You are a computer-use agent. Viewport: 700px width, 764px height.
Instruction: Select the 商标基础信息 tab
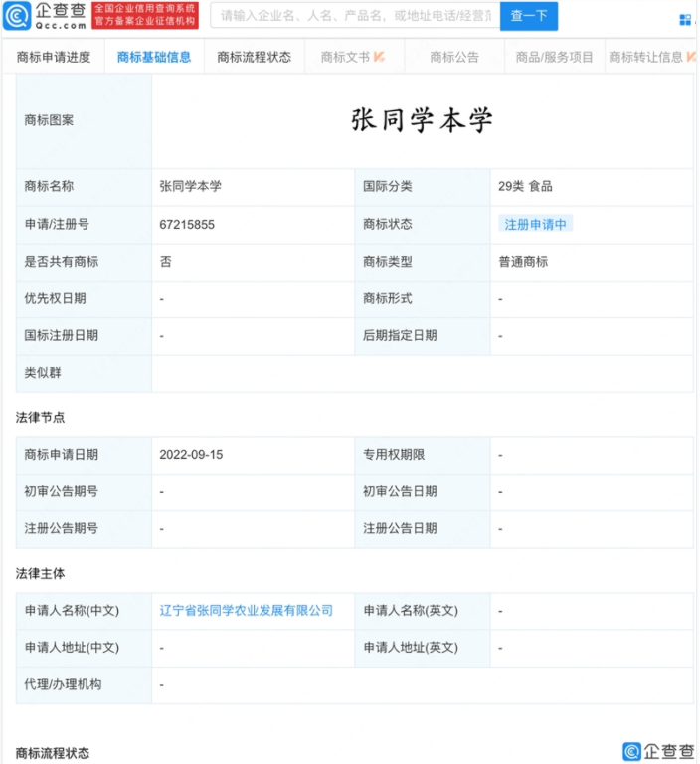tap(154, 57)
